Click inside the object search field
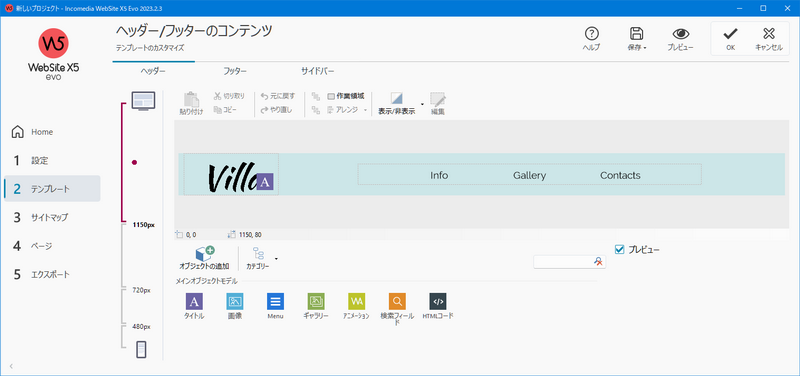The image size is (800, 376). pyautogui.click(x=563, y=261)
